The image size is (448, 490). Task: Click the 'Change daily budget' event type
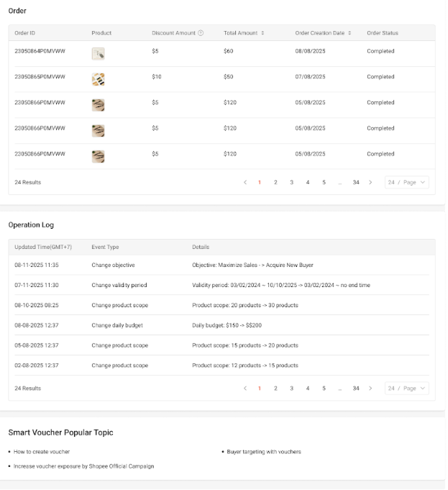[117, 325]
